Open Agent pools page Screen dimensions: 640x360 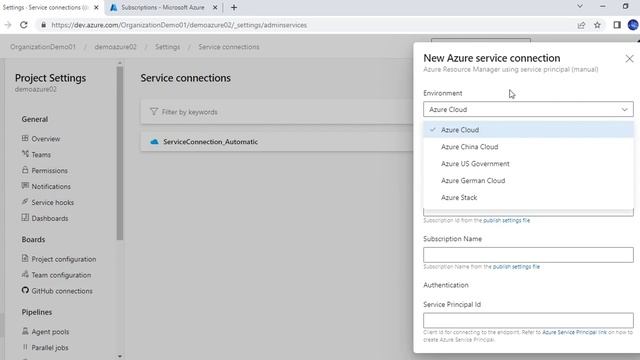[x=50, y=332]
